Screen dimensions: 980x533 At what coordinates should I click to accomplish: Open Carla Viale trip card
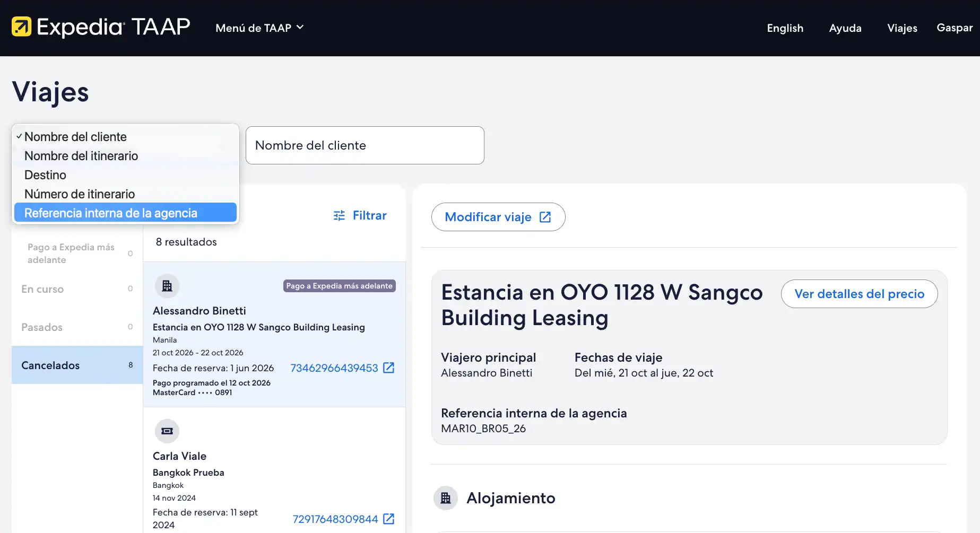tap(274, 470)
